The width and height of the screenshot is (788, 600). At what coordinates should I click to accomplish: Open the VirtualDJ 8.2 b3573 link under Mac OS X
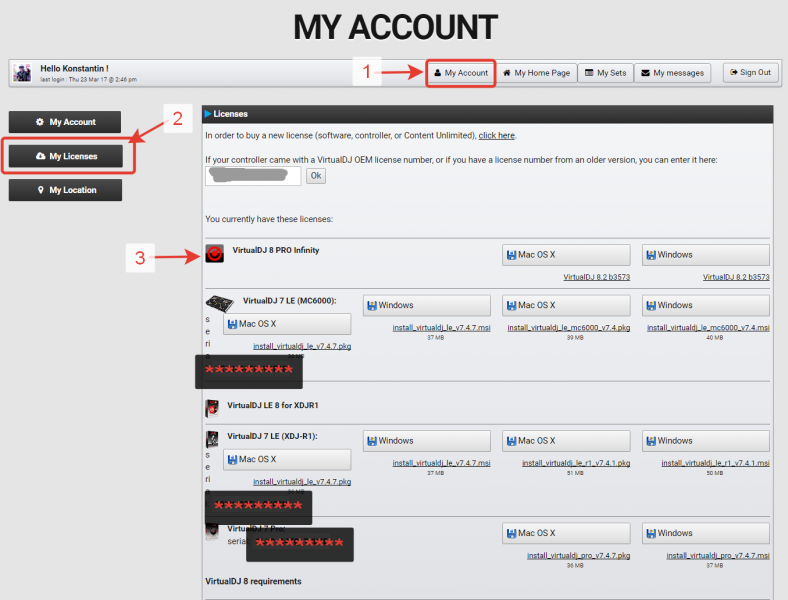pyautogui.click(x=597, y=277)
